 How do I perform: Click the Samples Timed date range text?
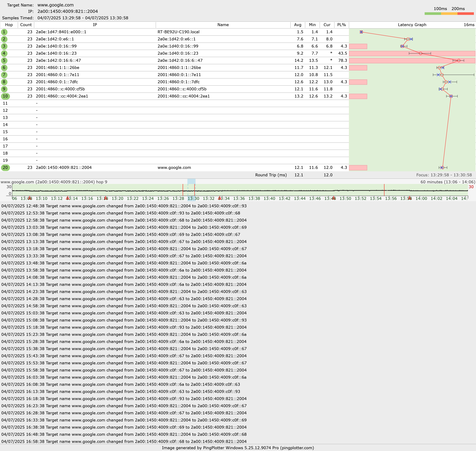tap(83, 18)
